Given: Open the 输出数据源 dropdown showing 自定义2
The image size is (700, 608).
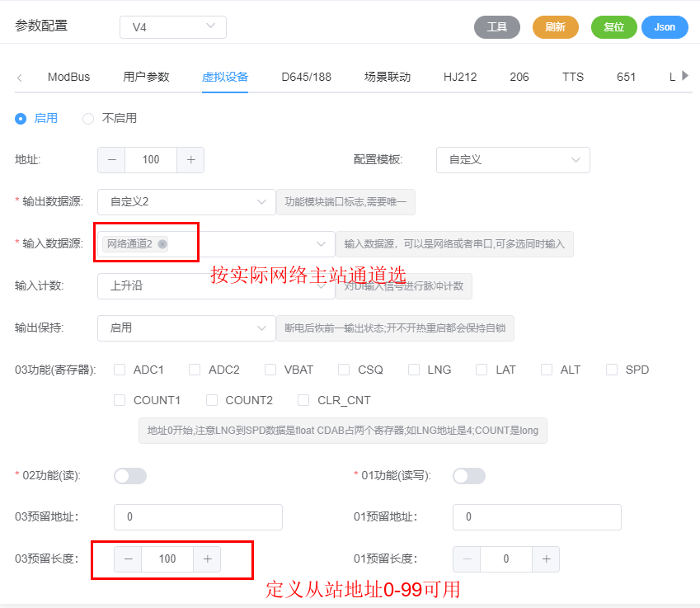Looking at the screenshot, I should pyautogui.click(x=186, y=202).
